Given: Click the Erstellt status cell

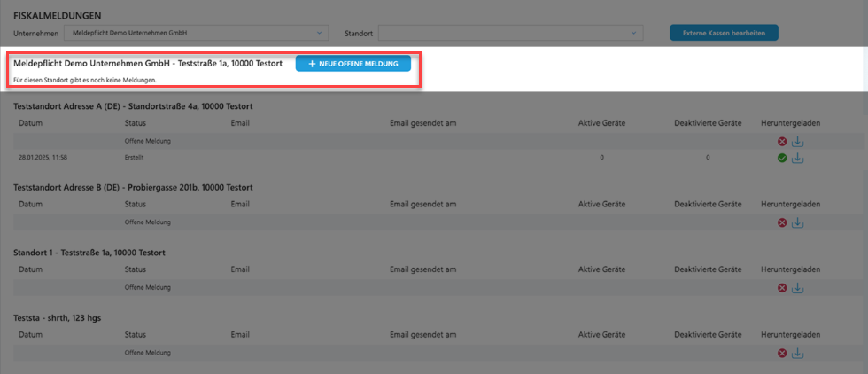Looking at the screenshot, I should [x=134, y=158].
